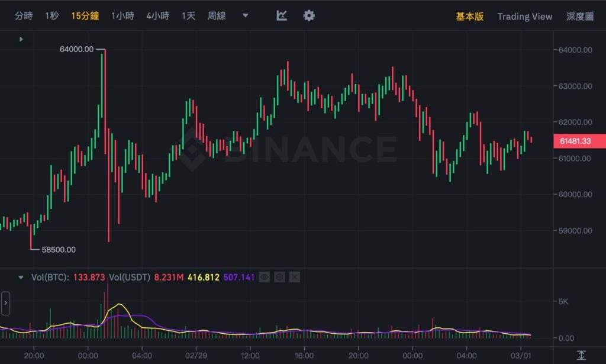This screenshot has width=606, height=364.
Task: Open the more time intervals dropdown arrow
Action: coord(246,16)
